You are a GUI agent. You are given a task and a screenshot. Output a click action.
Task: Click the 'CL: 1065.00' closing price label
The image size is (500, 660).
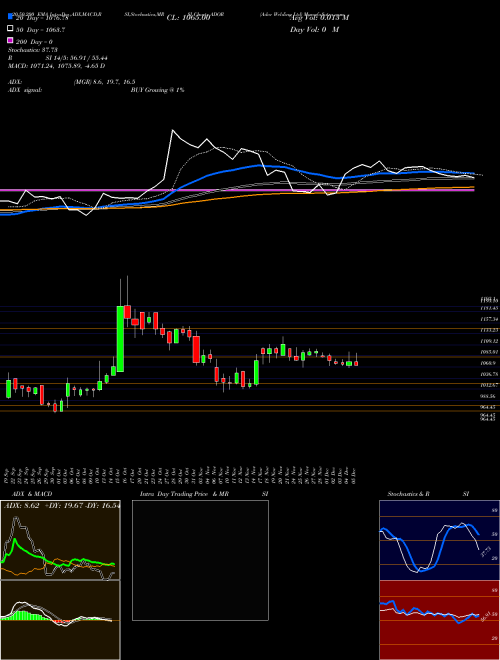pyautogui.click(x=188, y=18)
